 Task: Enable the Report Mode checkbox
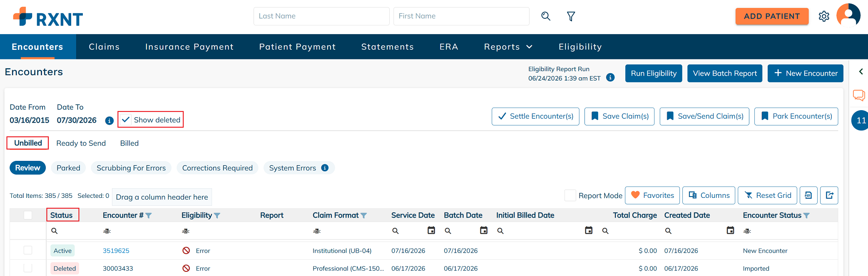tap(570, 195)
